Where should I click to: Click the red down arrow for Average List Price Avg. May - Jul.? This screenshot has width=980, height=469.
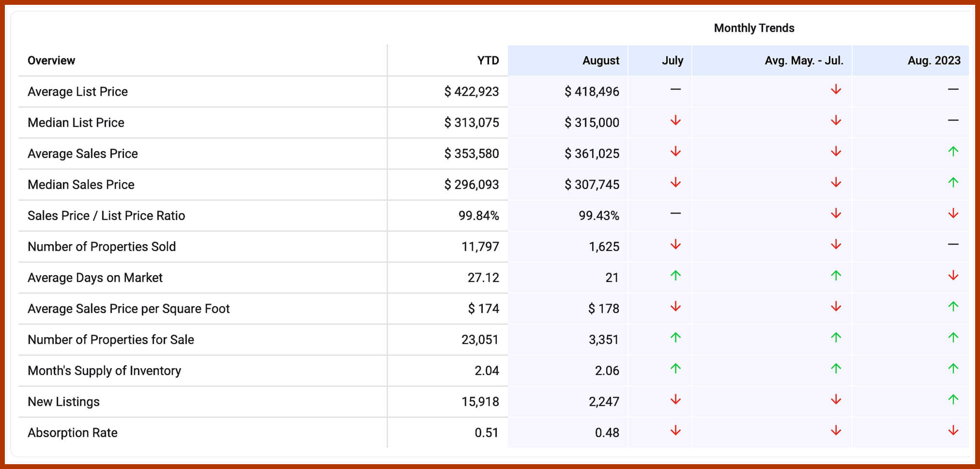836,90
